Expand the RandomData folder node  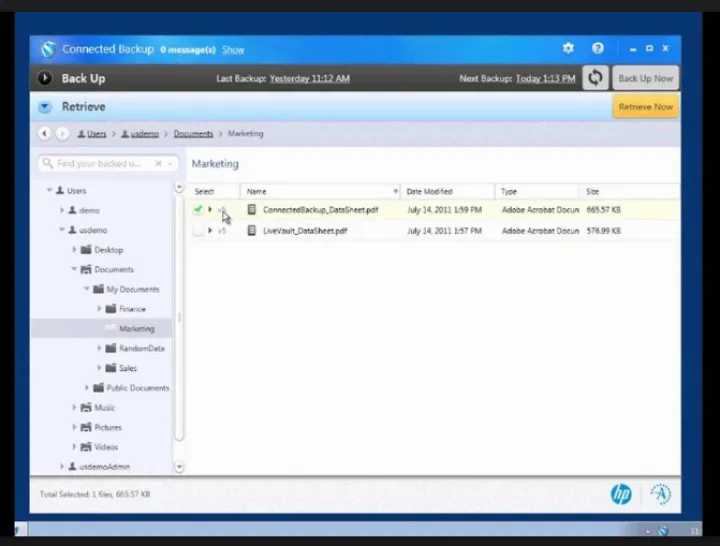[99, 348]
